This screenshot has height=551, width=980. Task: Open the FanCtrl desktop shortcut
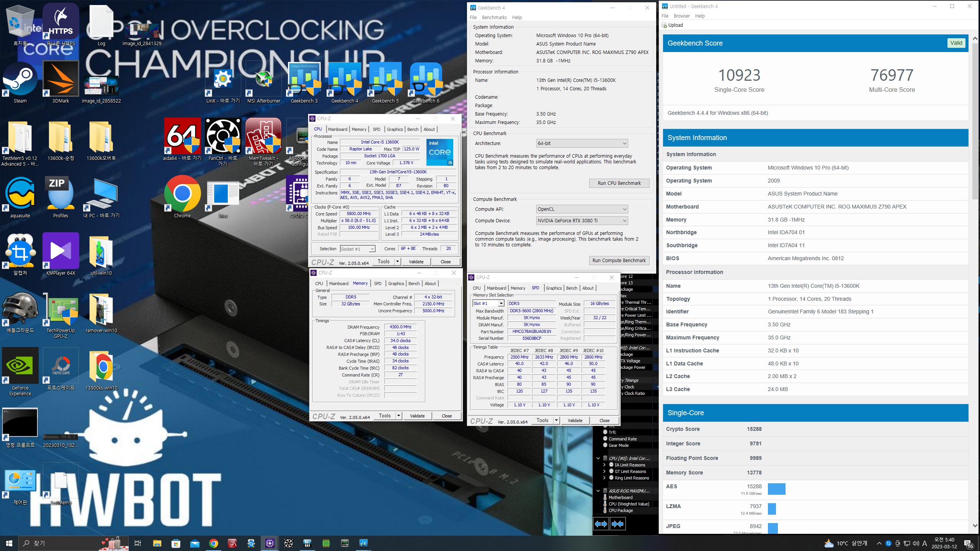(x=223, y=142)
